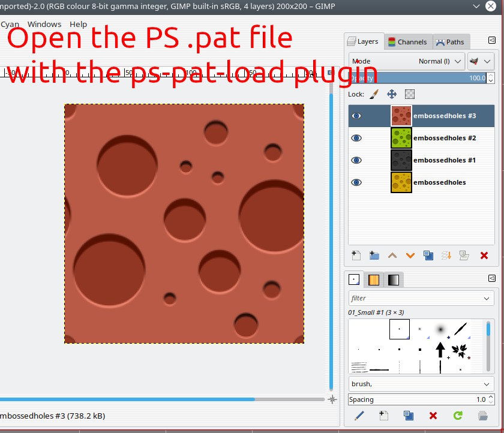The image size is (504, 433).
Task: Open brush as image
Action: (483, 416)
